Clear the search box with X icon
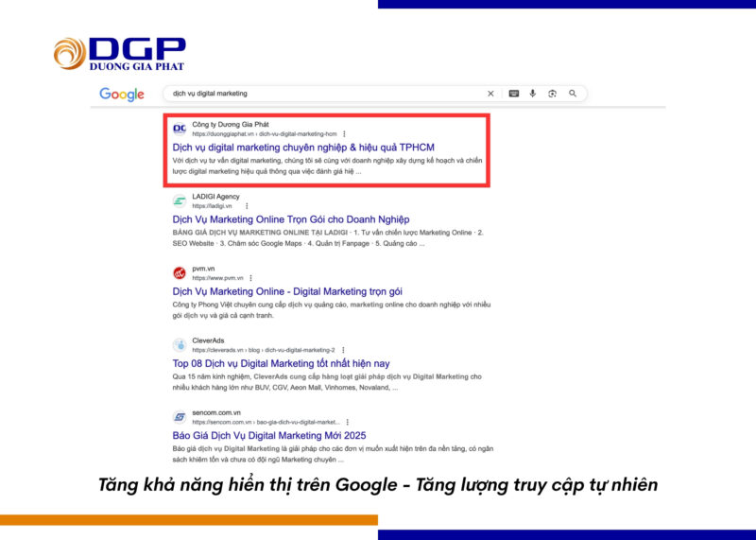756x540 pixels. 490,94
